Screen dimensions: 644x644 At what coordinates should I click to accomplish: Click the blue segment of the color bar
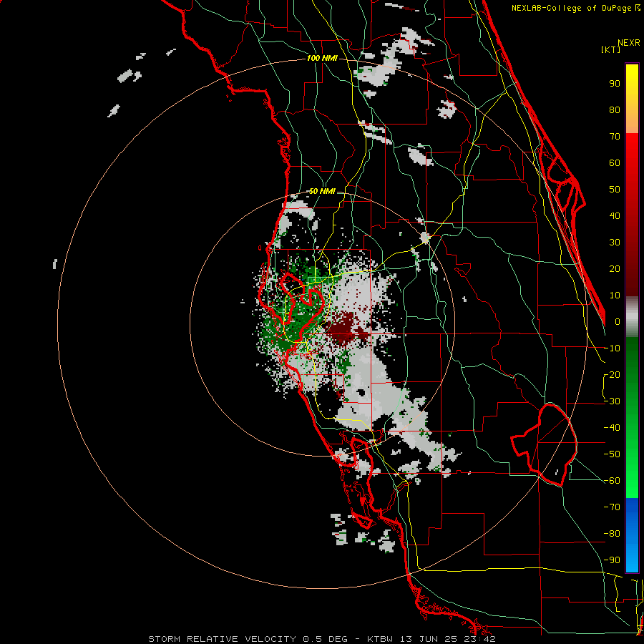(x=632, y=535)
